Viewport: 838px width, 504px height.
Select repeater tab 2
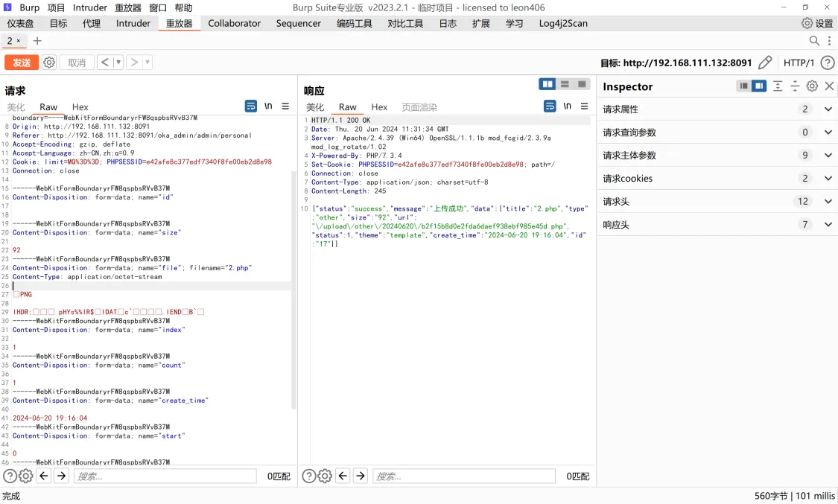pyautogui.click(x=14, y=41)
